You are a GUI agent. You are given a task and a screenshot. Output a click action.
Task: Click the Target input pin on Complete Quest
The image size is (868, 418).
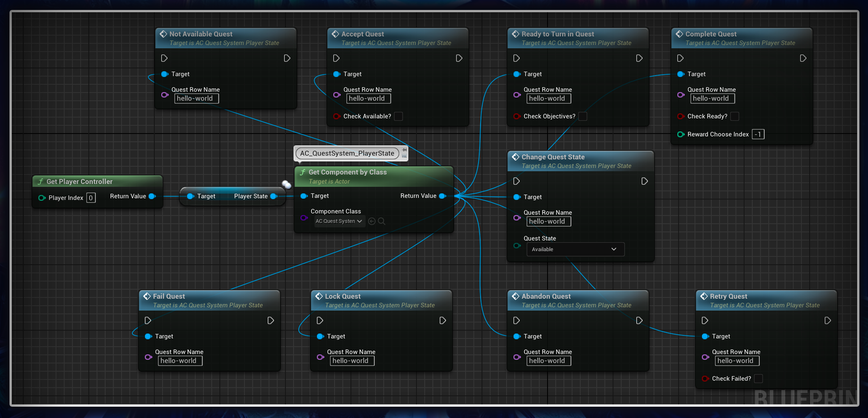(x=681, y=74)
